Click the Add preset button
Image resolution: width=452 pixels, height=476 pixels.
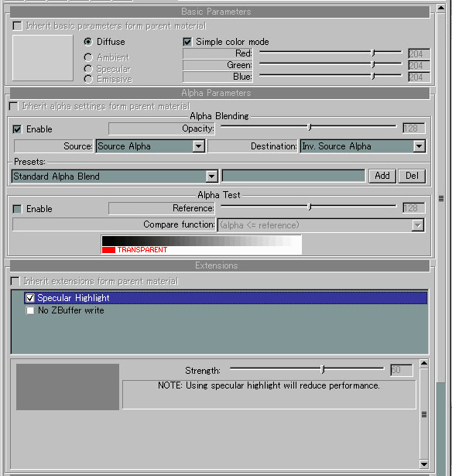click(382, 176)
